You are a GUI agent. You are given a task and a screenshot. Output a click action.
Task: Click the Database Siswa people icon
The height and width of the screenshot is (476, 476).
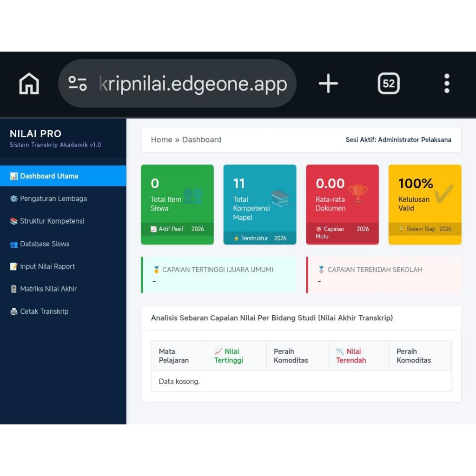coord(13,244)
